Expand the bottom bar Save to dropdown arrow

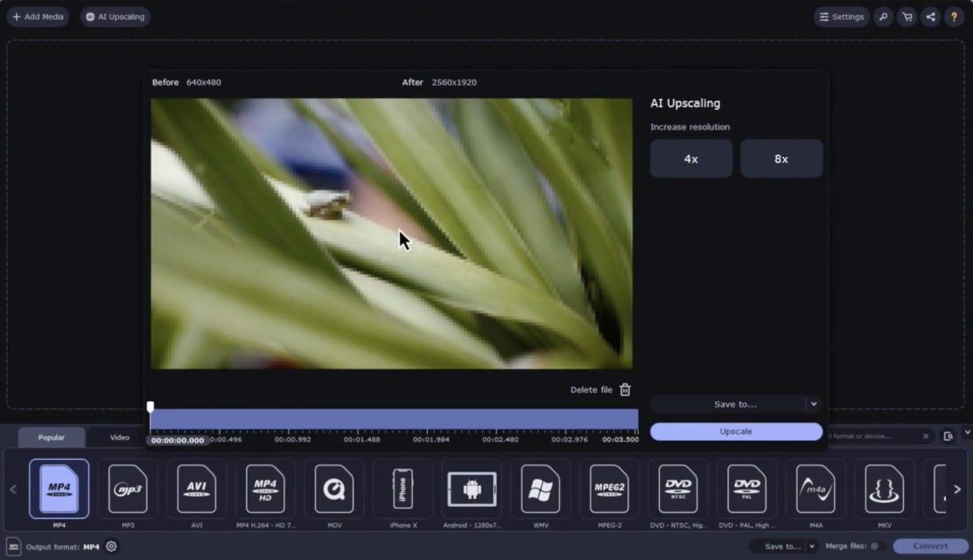click(811, 546)
